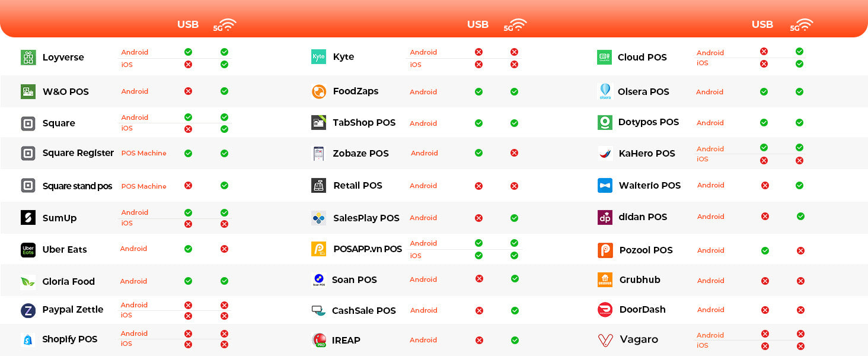Click the USB header in the middle column
The width and height of the screenshot is (868, 356).
[477, 25]
